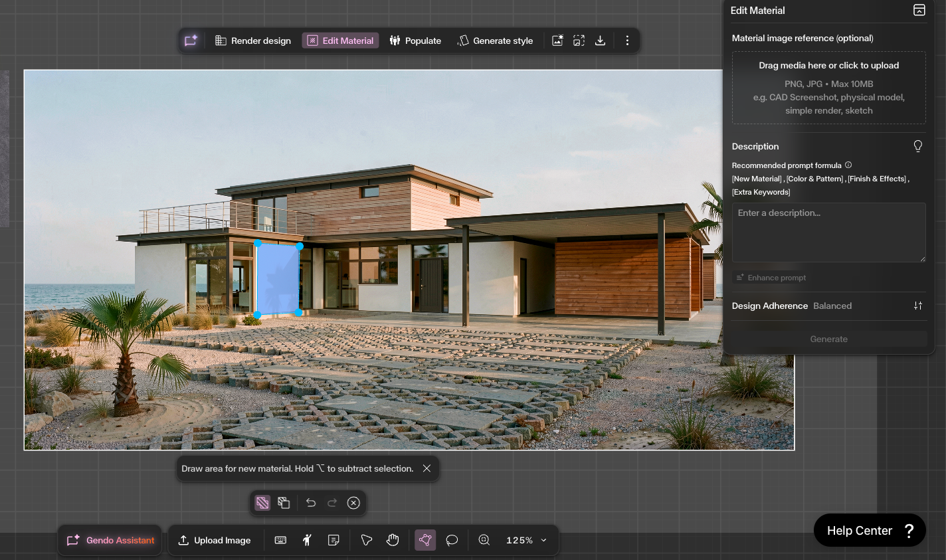The width and height of the screenshot is (946, 560).
Task: Redo the selection edit
Action: click(331, 503)
